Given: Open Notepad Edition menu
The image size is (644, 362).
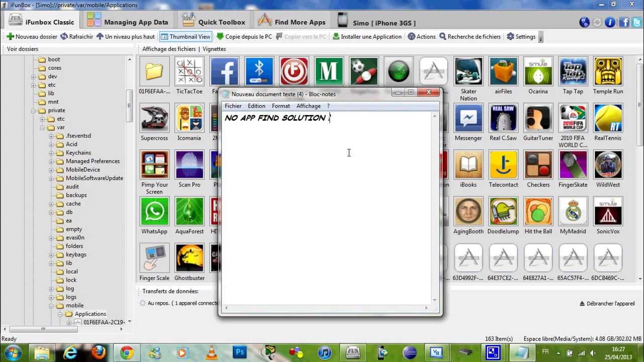Looking at the screenshot, I should (257, 106).
